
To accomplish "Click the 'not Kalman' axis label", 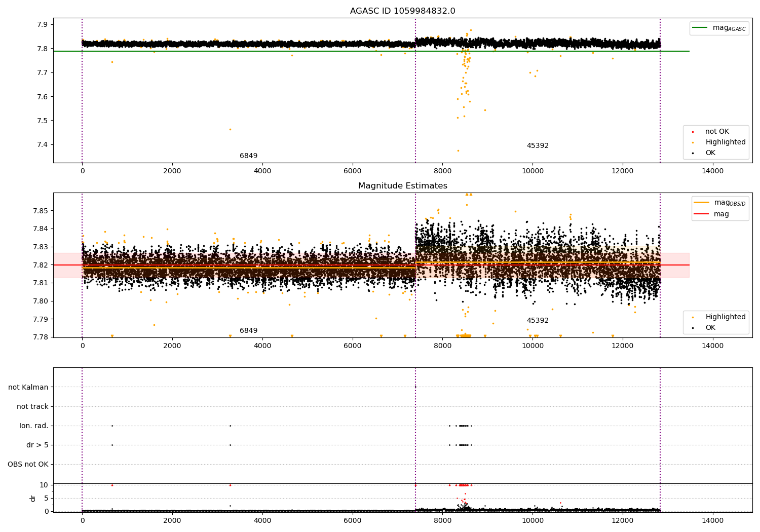I will 28,387.
